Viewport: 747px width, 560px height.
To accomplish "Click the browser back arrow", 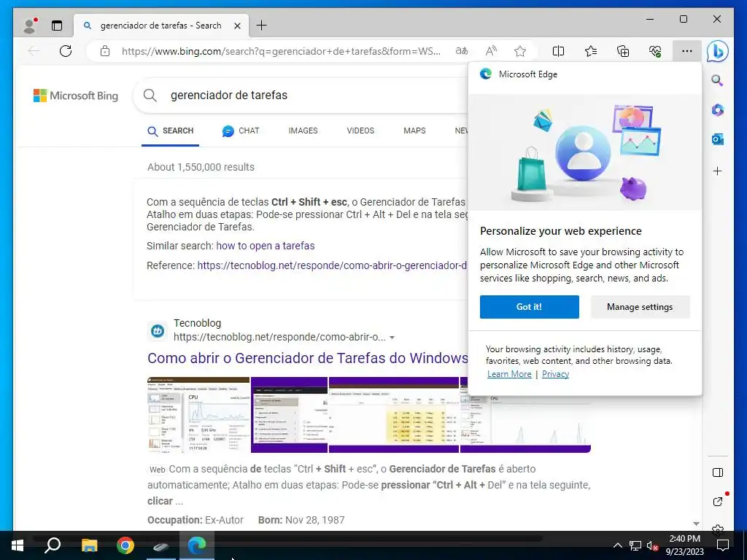I will pos(34,51).
